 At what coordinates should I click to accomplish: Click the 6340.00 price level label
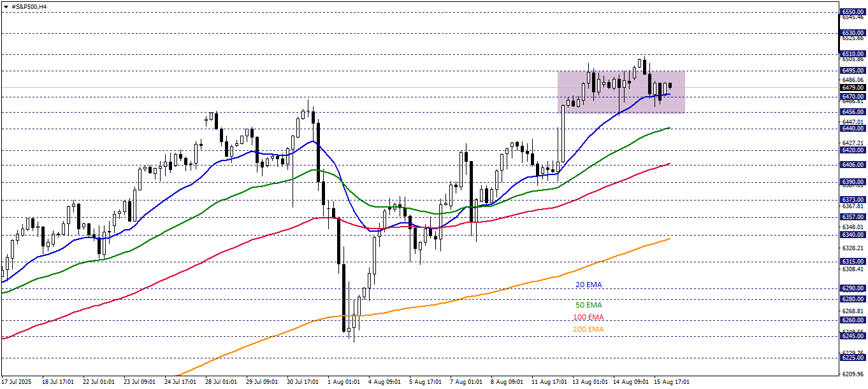tap(853, 234)
